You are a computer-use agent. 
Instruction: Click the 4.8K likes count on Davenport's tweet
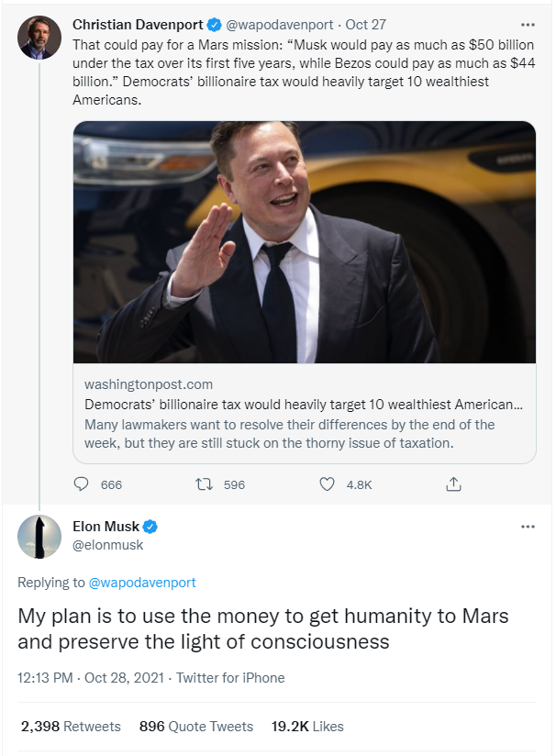point(361,484)
